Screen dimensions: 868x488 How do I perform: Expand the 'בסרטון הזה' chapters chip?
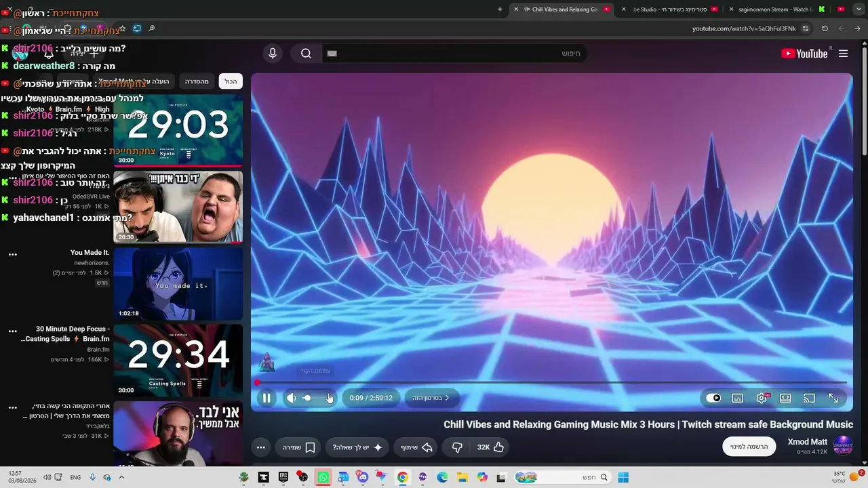tap(431, 398)
